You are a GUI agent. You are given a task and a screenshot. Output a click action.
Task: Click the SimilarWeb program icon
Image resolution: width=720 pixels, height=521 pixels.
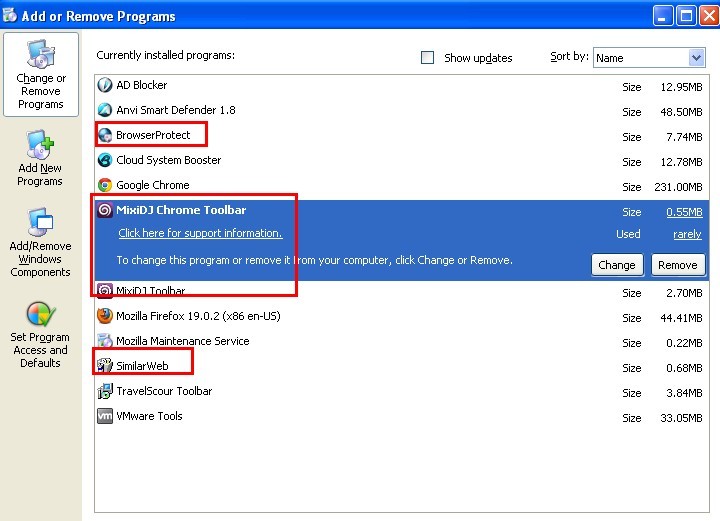point(105,366)
